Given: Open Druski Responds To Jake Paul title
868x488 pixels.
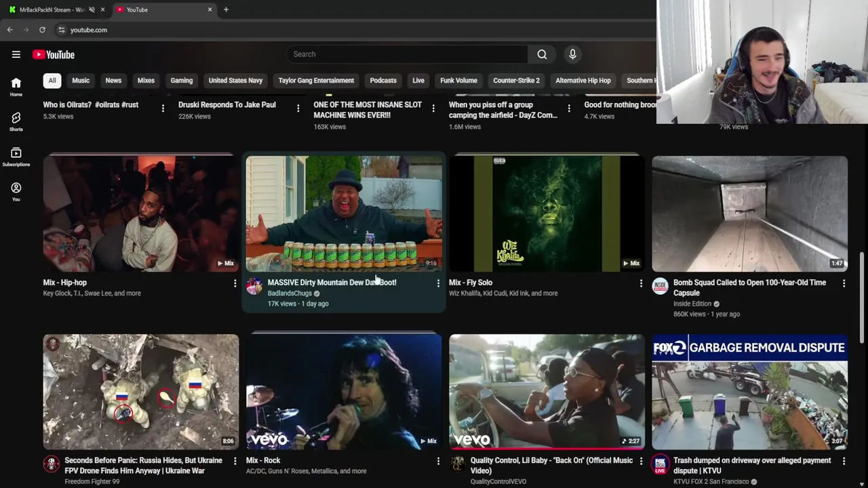Looking at the screenshot, I should (227, 105).
